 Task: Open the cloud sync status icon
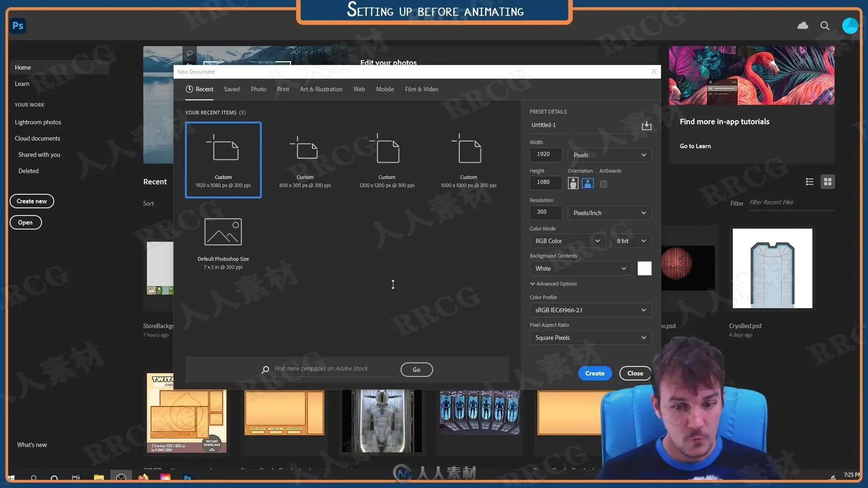[x=803, y=26]
